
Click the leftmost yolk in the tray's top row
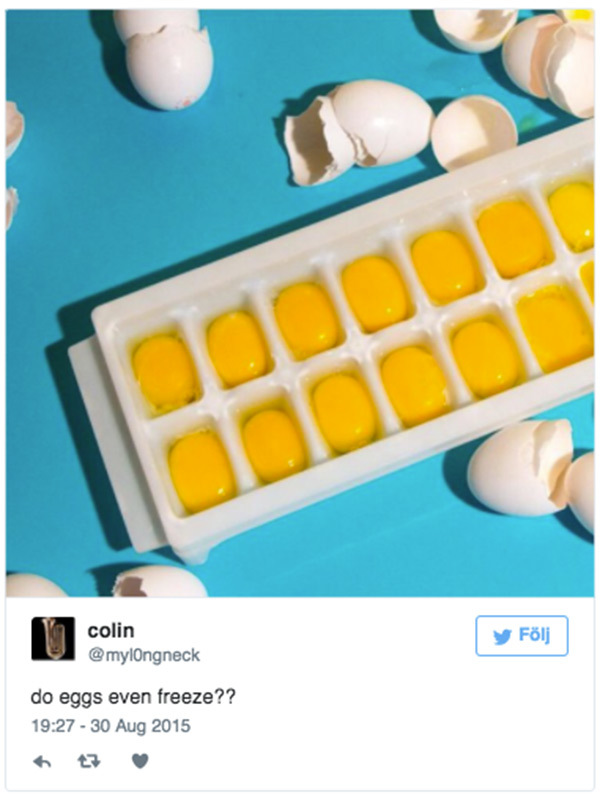pyautogui.click(x=164, y=372)
